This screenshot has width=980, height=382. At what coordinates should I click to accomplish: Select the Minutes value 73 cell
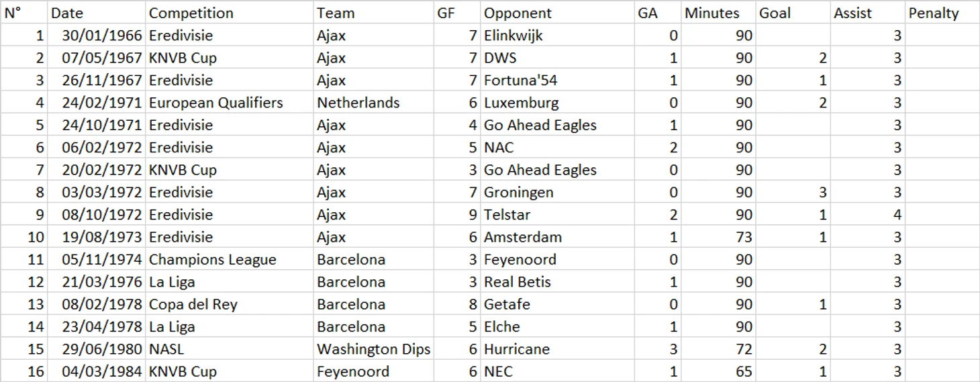click(718, 237)
